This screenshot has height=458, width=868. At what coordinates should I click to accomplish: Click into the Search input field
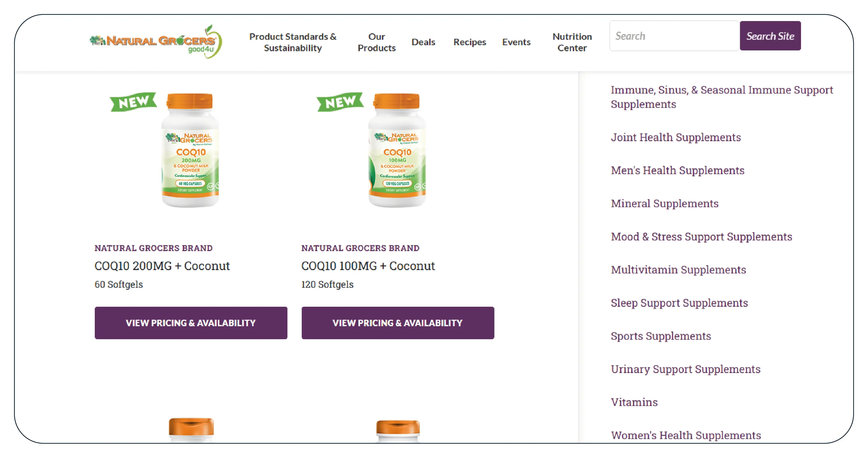click(x=674, y=36)
